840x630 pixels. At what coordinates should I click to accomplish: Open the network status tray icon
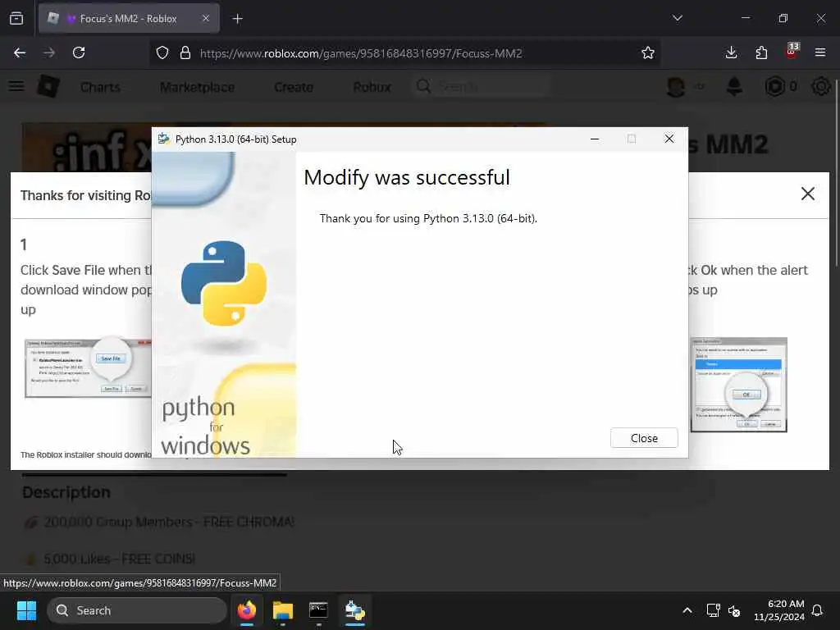click(x=713, y=610)
